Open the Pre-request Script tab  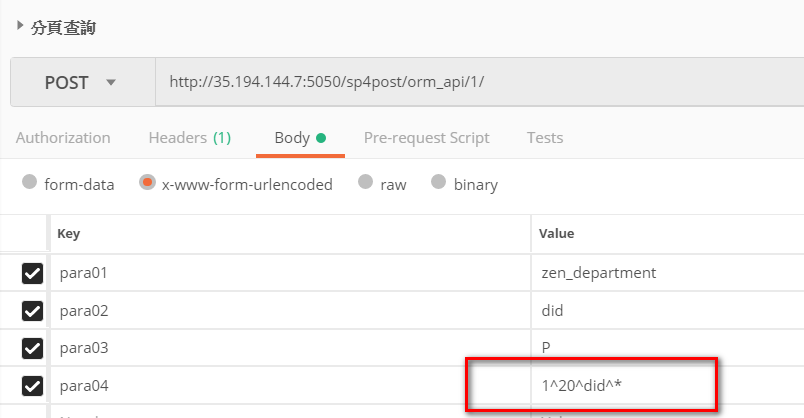tap(426, 138)
